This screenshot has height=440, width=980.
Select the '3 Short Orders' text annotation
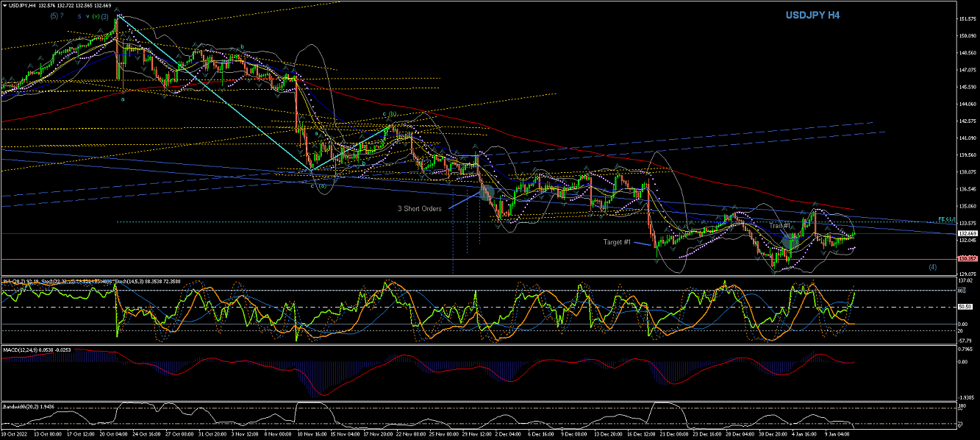(x=421, y=208)
